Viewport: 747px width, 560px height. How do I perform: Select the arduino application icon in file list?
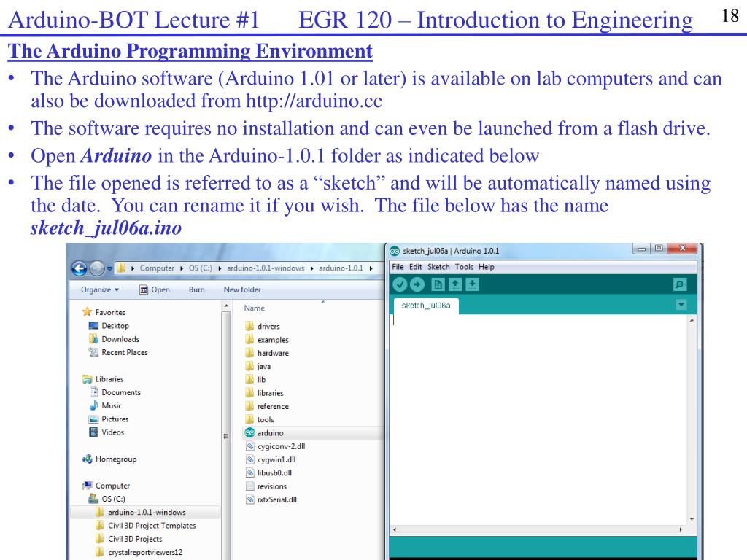pyautogui.click(x=249, y=433)
